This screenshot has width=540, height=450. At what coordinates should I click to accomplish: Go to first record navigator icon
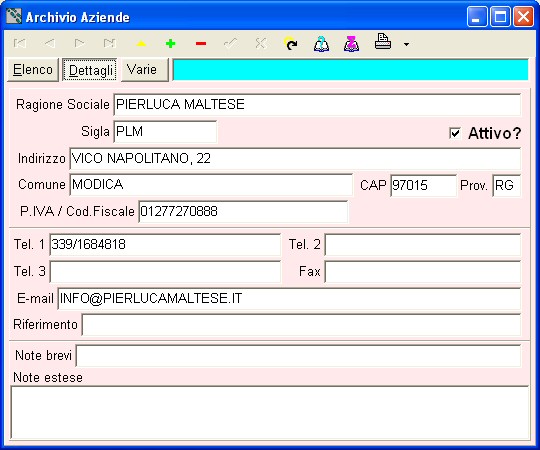[20, 43]
